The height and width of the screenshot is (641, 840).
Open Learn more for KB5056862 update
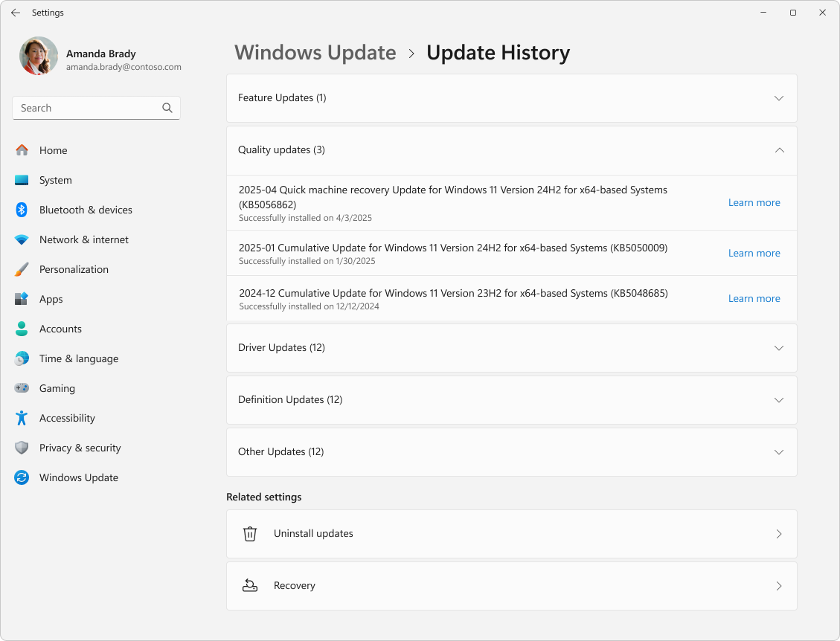754,202
